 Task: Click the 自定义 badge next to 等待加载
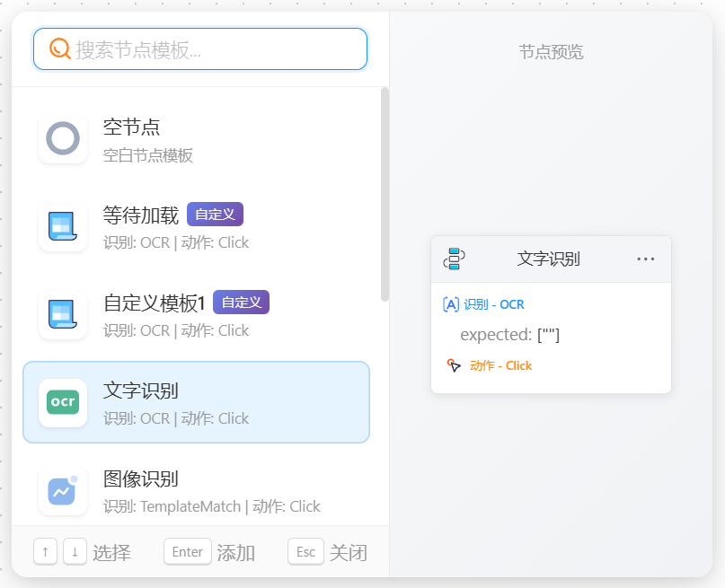pyautogui.click(x=215, y=215)
